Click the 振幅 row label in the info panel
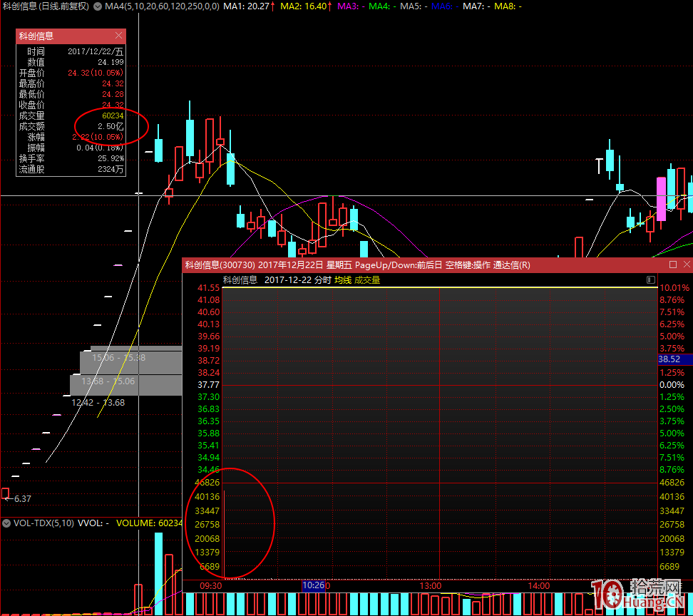 (36, 148)
